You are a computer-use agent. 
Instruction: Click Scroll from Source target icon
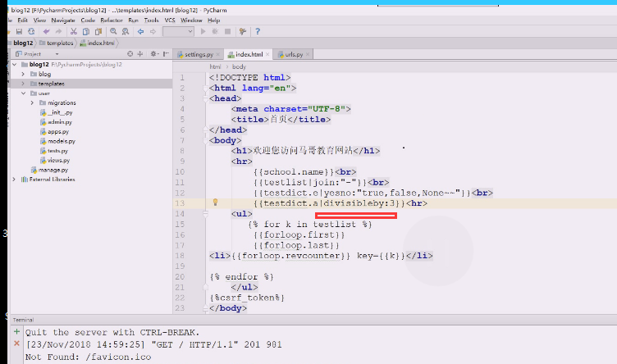click(x=130, y=54)
